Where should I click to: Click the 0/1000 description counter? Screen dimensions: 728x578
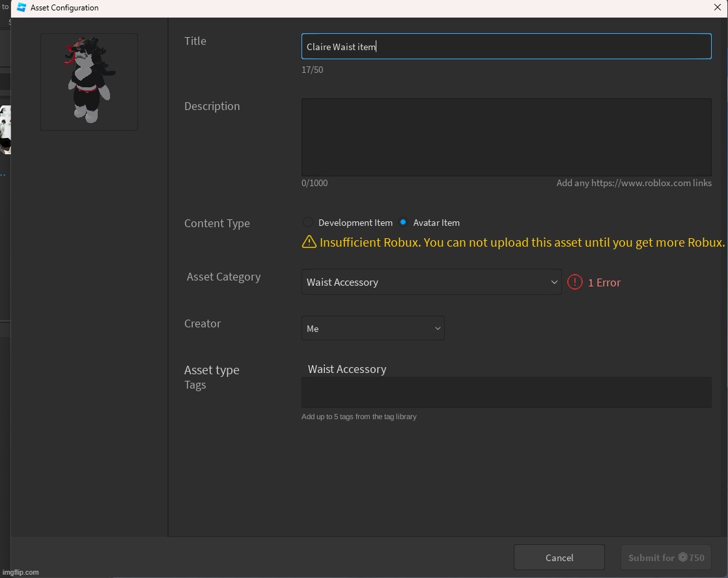(x=315, y=183)
